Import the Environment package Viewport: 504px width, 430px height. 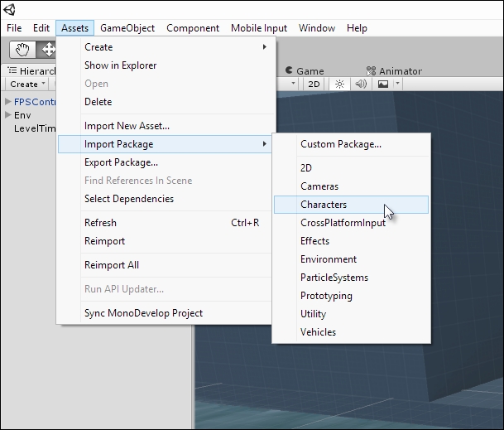point(352,259)
